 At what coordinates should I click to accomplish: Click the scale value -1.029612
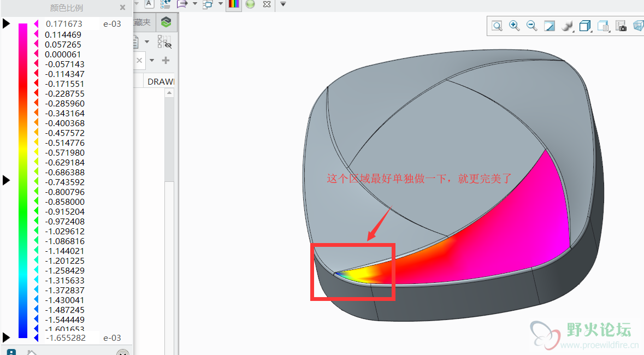[x=64, y=232]
